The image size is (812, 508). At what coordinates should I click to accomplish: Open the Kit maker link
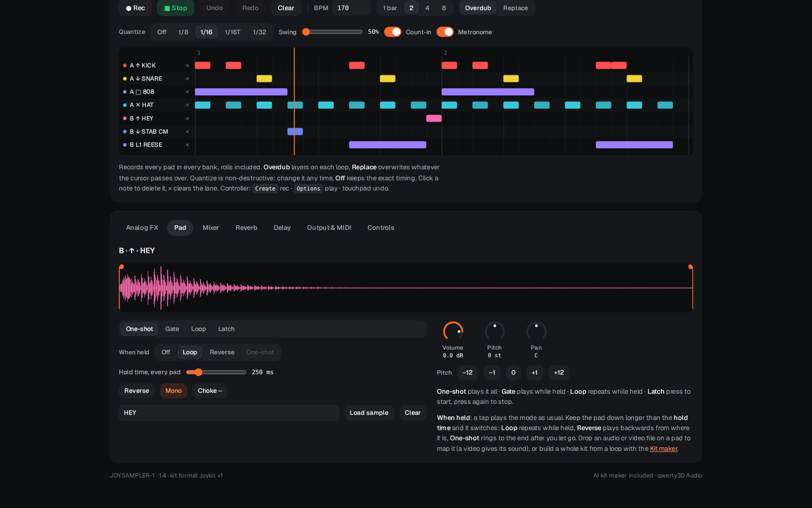(x=663, y=449)
